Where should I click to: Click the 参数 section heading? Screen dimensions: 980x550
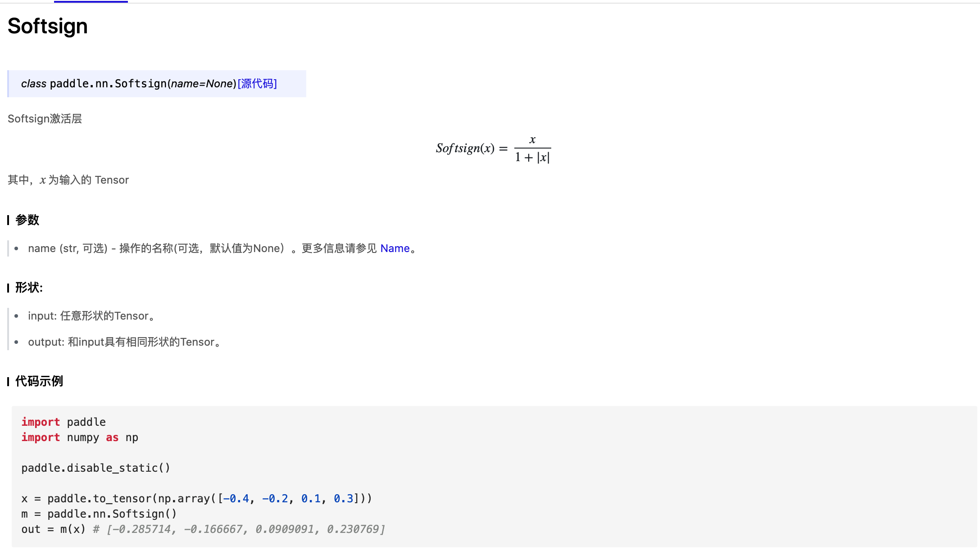tap(27, 220)
